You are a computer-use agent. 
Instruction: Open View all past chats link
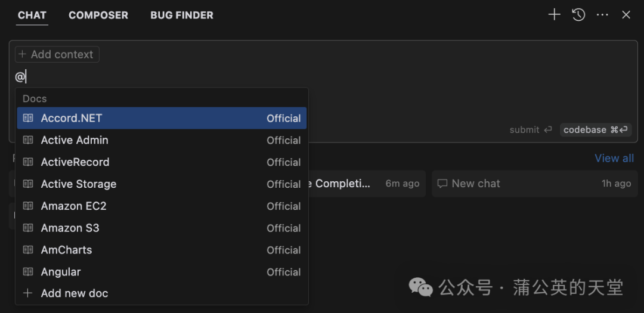[x=614, y=158]
